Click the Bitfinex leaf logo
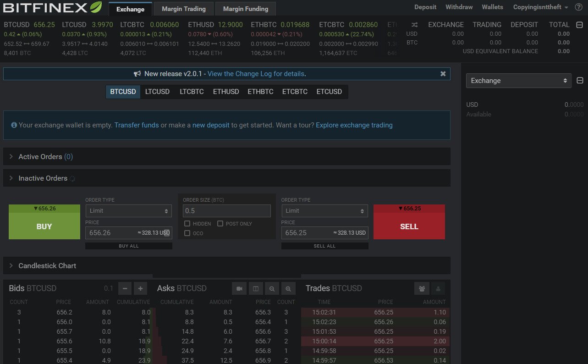This screenshot has height=364, width=588. (x=95, y=7)
